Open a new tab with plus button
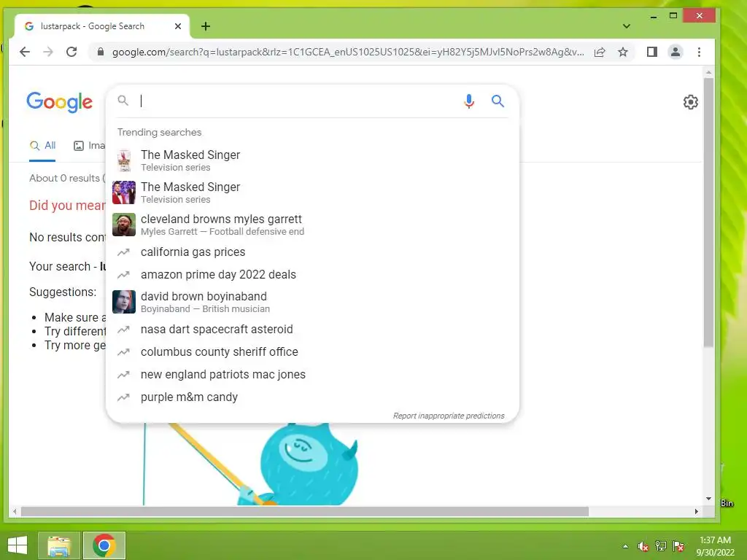The height and width of the screenshot is (560, 747). (205, 26)
